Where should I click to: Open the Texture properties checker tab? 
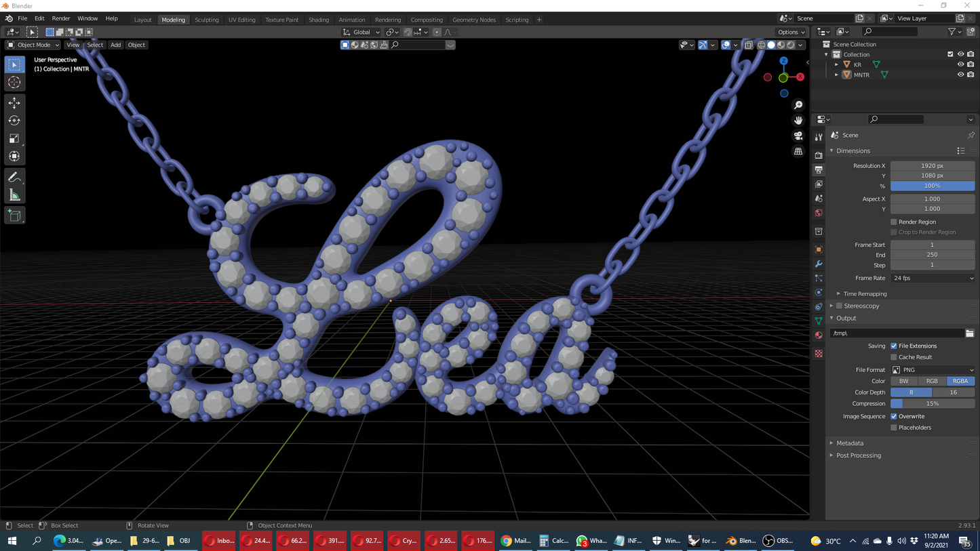(819, 353)
